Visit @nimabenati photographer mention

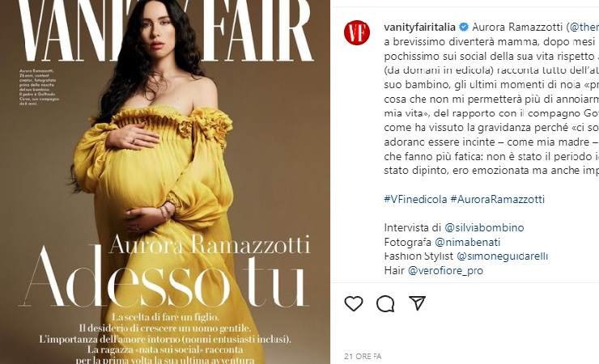pos(467,242)
